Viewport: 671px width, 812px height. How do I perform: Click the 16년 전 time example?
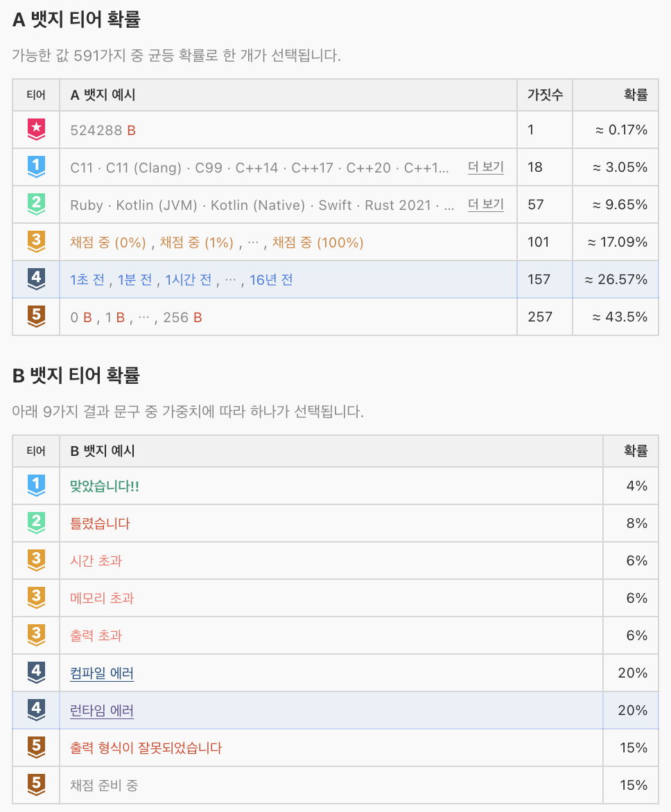(x=270, y=279)
